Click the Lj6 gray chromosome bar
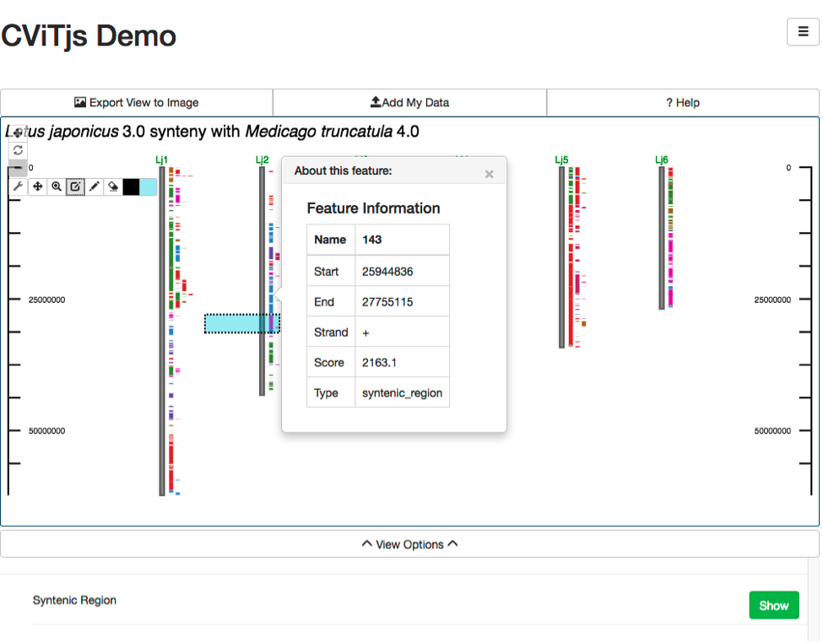 [x=662, y=238]
